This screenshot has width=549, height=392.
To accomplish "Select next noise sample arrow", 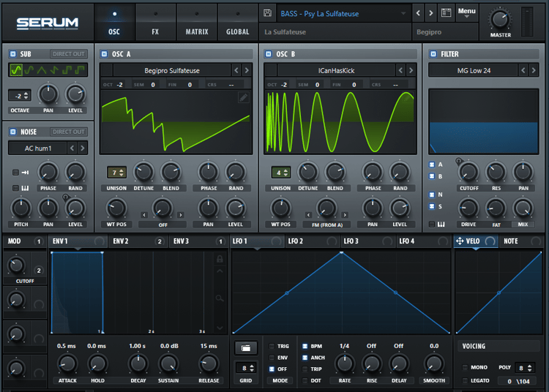I will point(83,148).
